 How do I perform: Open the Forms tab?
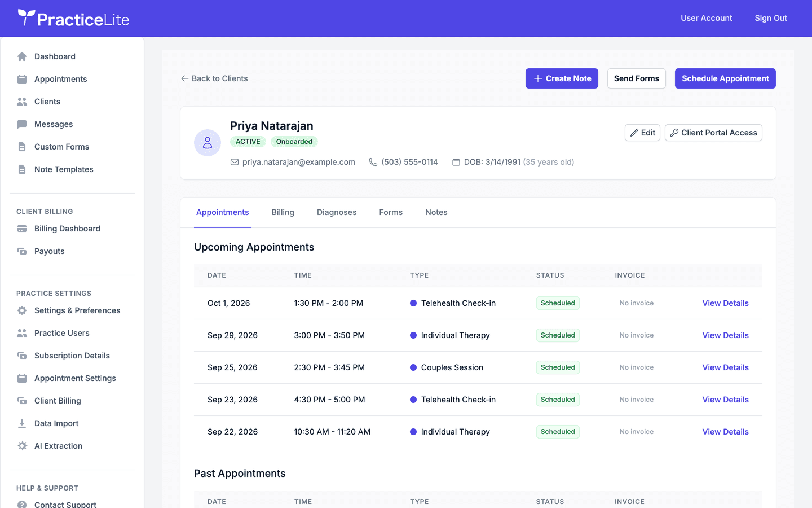[x=391, y=212]
